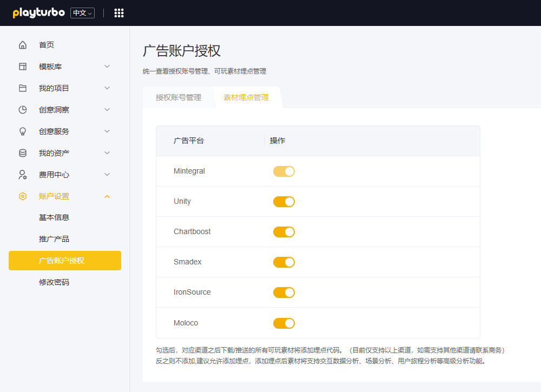Open the 中文 language dropdown

(x=82, y=13)
